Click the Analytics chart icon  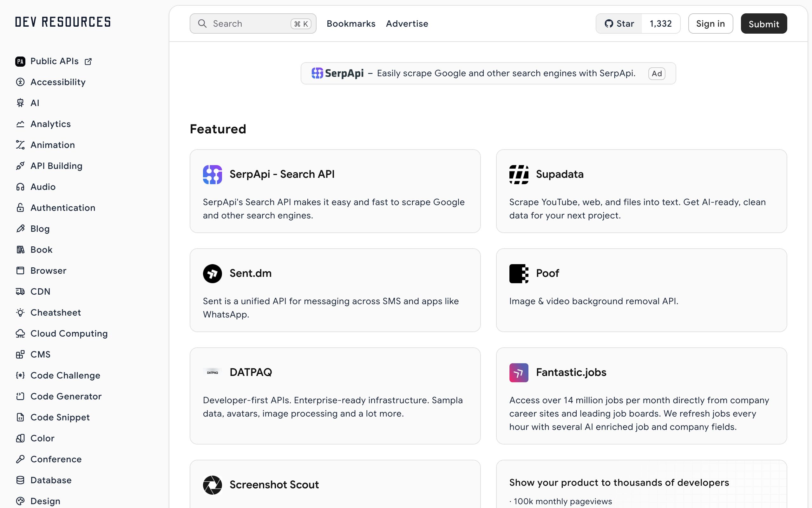click(x=20, y=124)
